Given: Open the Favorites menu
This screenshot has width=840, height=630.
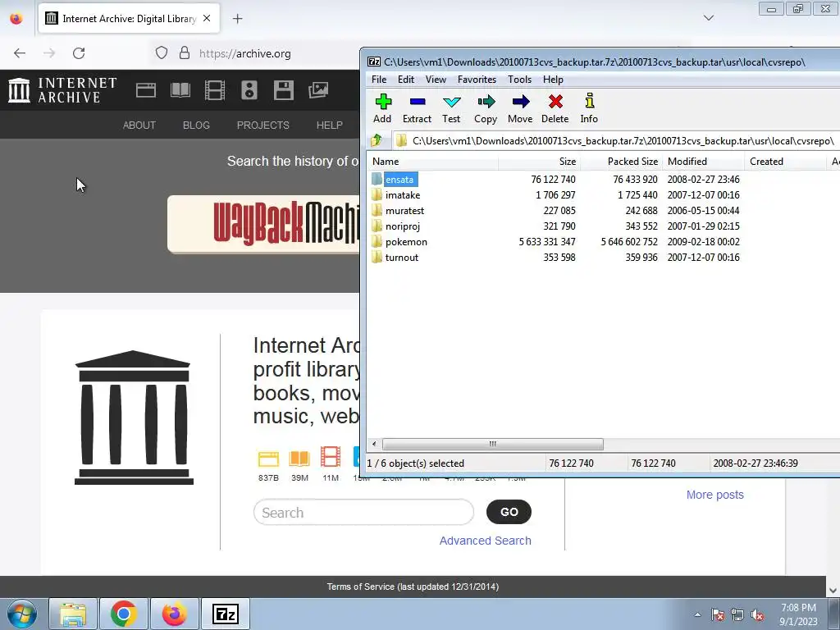Looking at the screenshot, I should pyautogui.click(x=477, y=80).
